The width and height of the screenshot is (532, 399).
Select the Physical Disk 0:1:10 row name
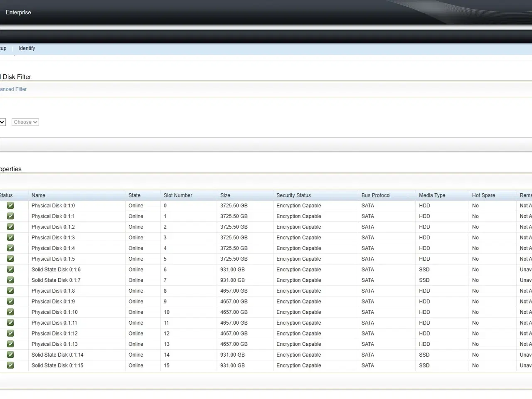click(x=54, y=312)
